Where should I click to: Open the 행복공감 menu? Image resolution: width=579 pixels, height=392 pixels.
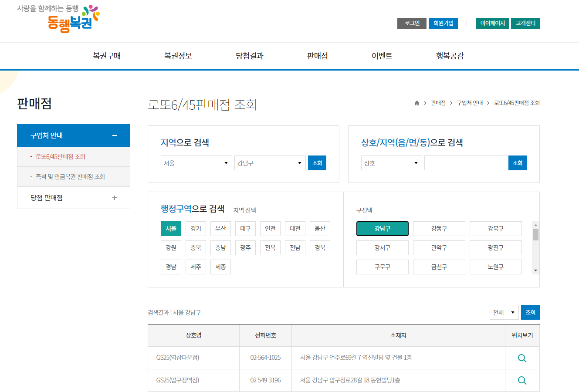point(450,56)
